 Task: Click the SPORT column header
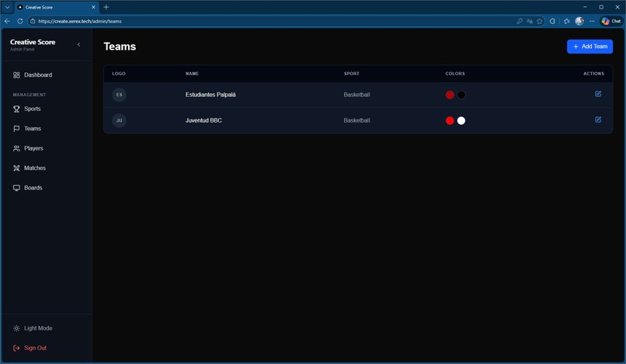(x=352, y=74)
